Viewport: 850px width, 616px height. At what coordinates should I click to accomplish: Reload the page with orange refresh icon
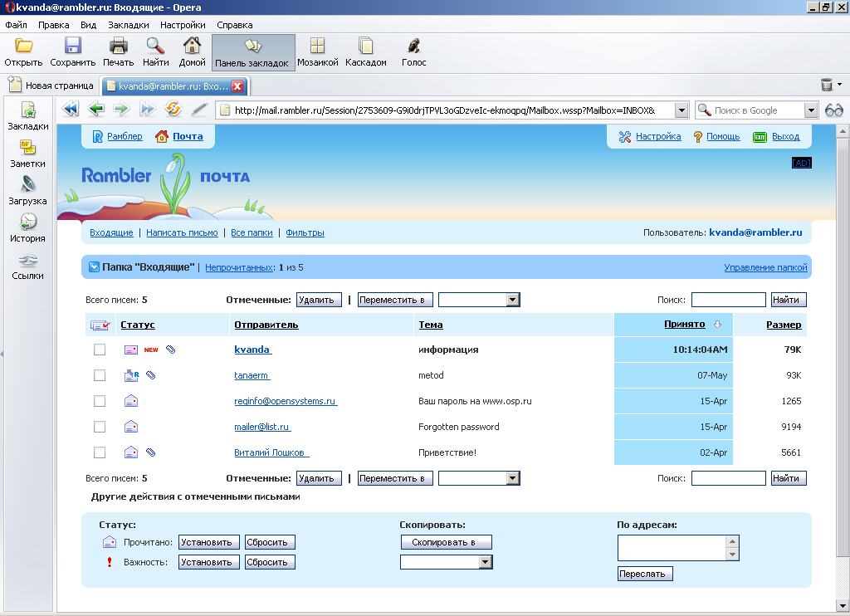tap(173, 109)
